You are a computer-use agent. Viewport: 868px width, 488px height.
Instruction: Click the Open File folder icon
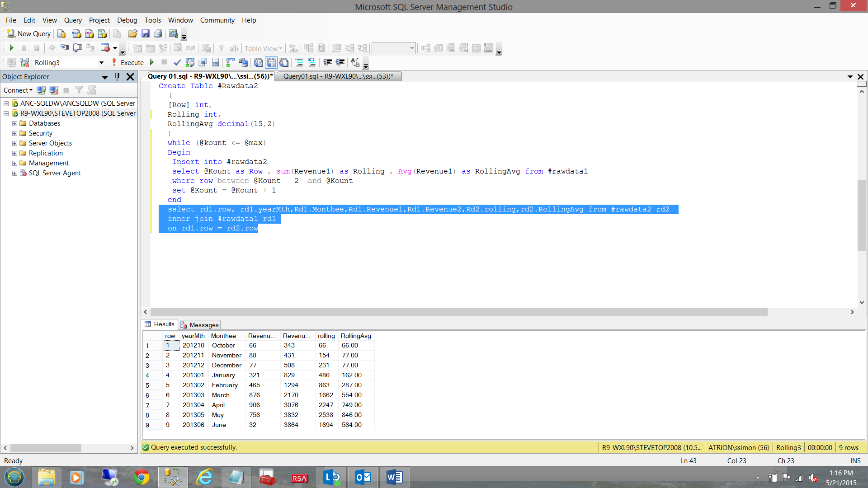pos(132,34)
